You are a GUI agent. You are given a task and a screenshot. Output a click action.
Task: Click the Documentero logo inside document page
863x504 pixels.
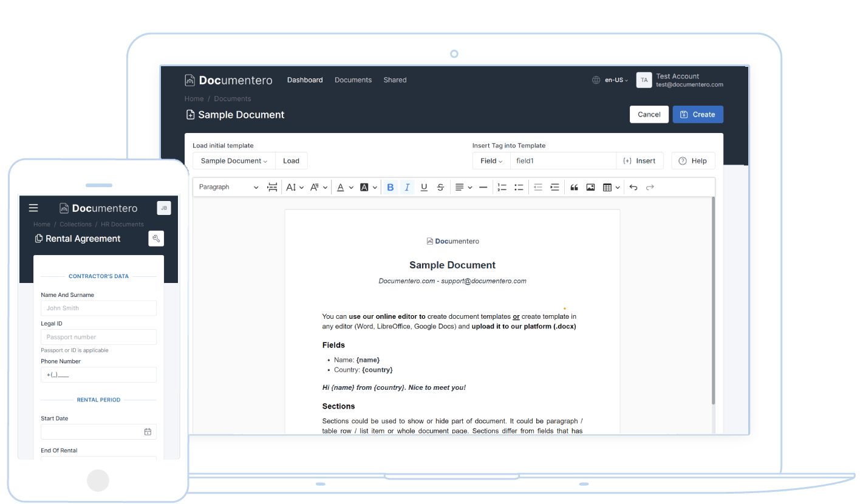click(453, 241)
